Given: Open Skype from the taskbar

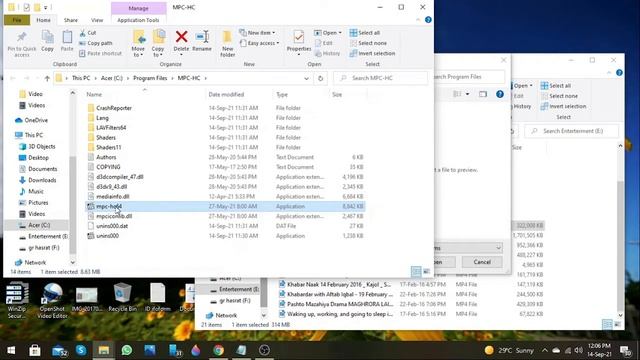Looking at the screenshot, I should 81,350.
